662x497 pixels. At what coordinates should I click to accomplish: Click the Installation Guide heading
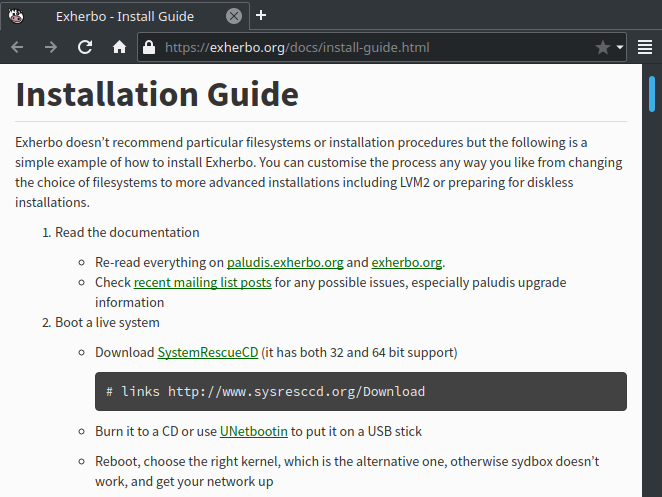click(157, 94)
